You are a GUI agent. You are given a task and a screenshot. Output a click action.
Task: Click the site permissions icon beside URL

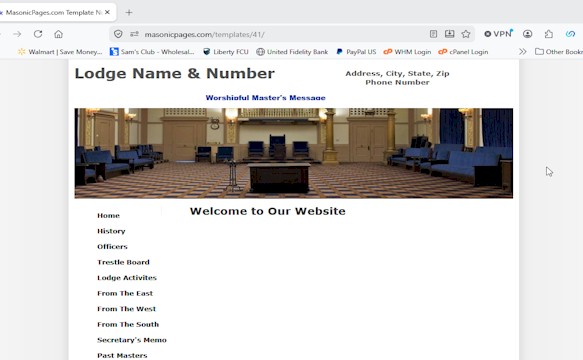coord(134,34)
